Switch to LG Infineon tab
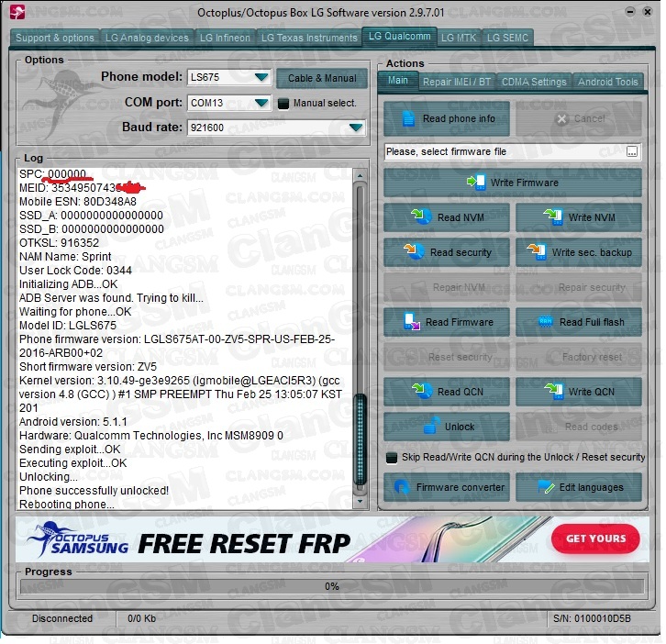Image resolution: width=666 pixels, height=644 pixels. pos(225,38)
